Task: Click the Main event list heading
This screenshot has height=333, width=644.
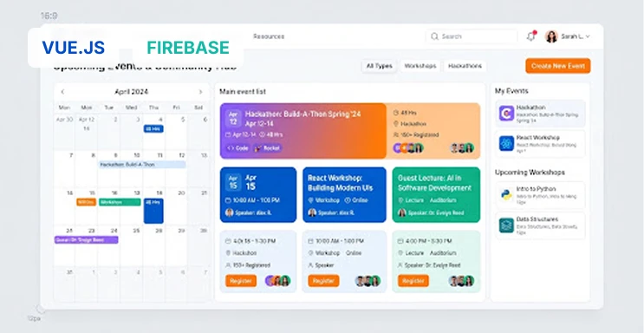Action: click(x=243, y=92)
